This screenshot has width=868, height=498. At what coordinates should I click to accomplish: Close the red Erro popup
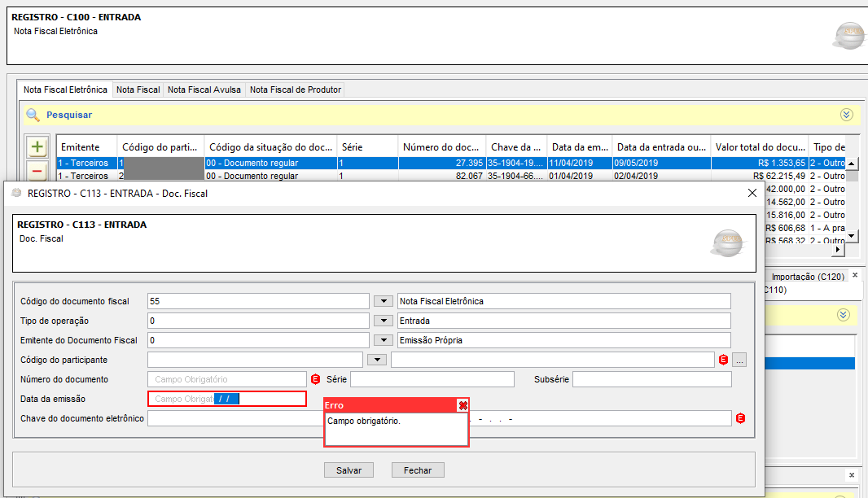click(462, 405)
